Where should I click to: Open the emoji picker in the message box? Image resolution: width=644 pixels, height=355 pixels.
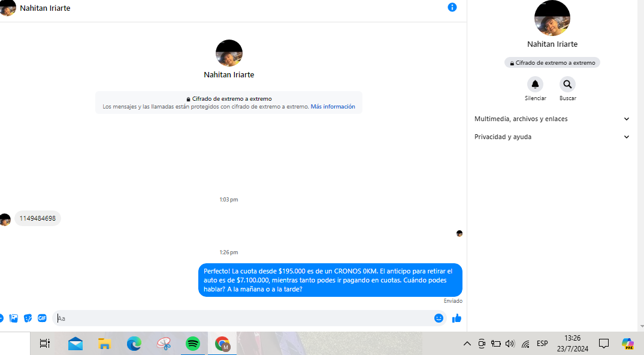coord(439,318)
